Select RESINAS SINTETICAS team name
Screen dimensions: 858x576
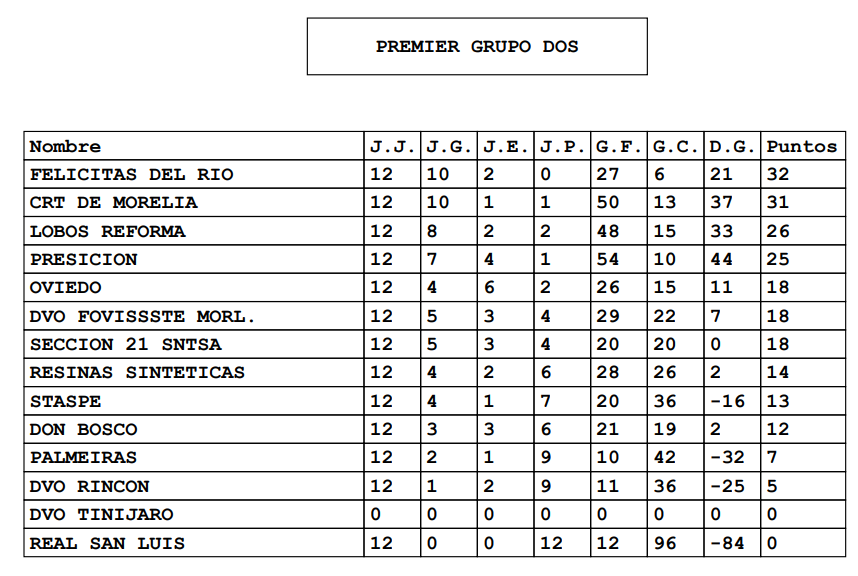click(137, 372)
